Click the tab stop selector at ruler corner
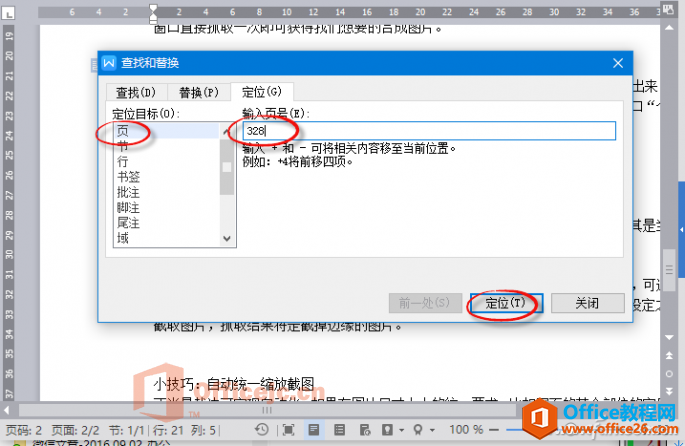Viewport: 685px width, 446px height. coord(8,14)
